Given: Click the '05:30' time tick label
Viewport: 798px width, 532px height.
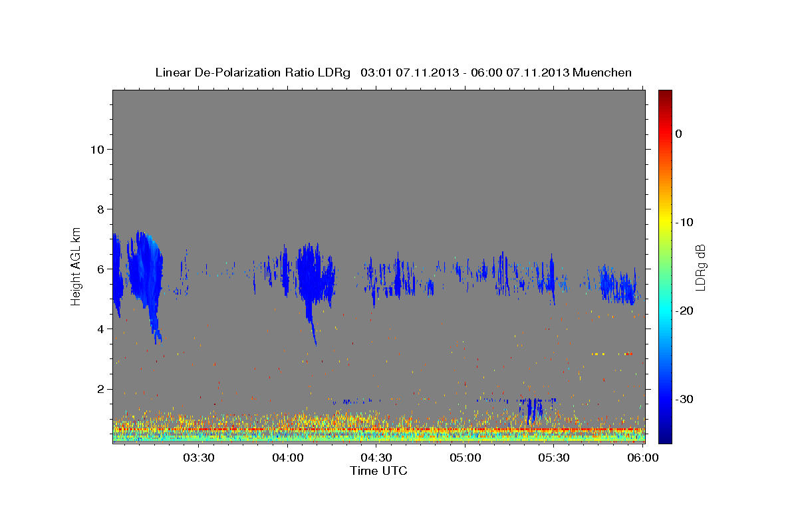Looking at the screenshot, I should [554, 458].
